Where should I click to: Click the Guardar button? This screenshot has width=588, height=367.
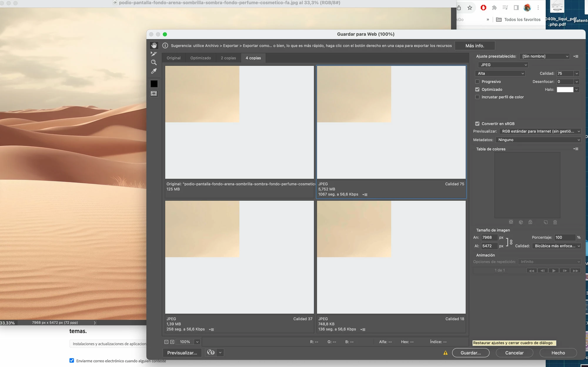pyautogui.click(x=470, y=353)
